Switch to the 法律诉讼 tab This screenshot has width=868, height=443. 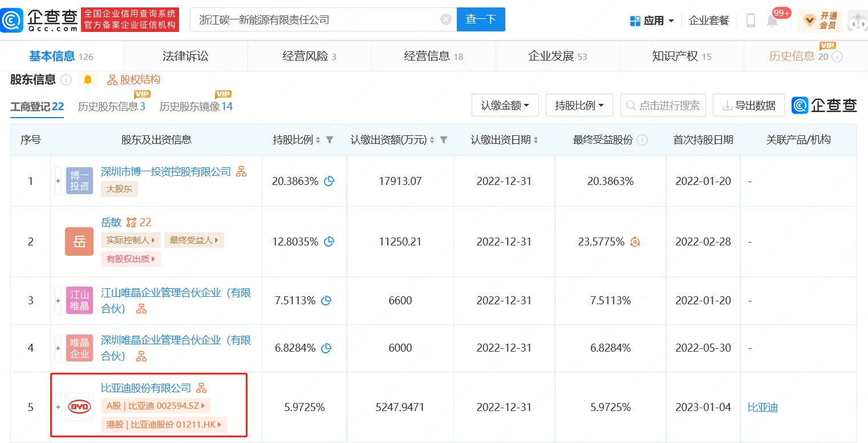pos(185,56)
